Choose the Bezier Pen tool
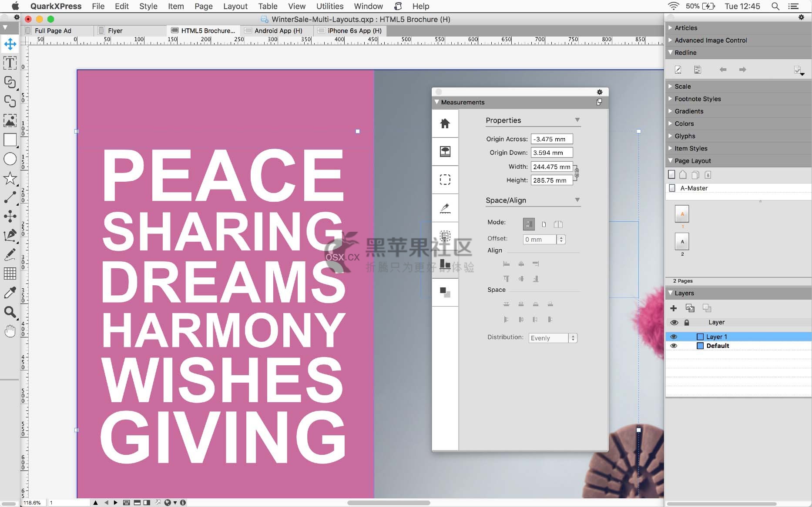The height and width of the screenshot is (507, 812). coord(10,235)
